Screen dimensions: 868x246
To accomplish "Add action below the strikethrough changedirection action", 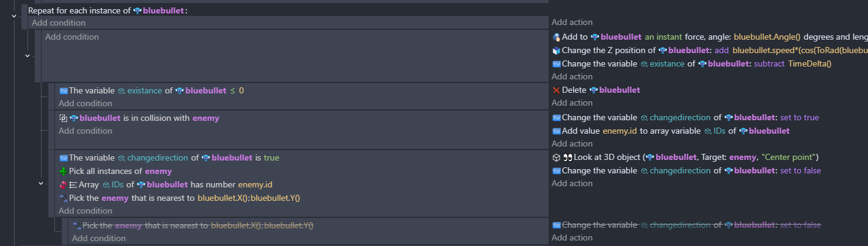I will click(572, 238).
